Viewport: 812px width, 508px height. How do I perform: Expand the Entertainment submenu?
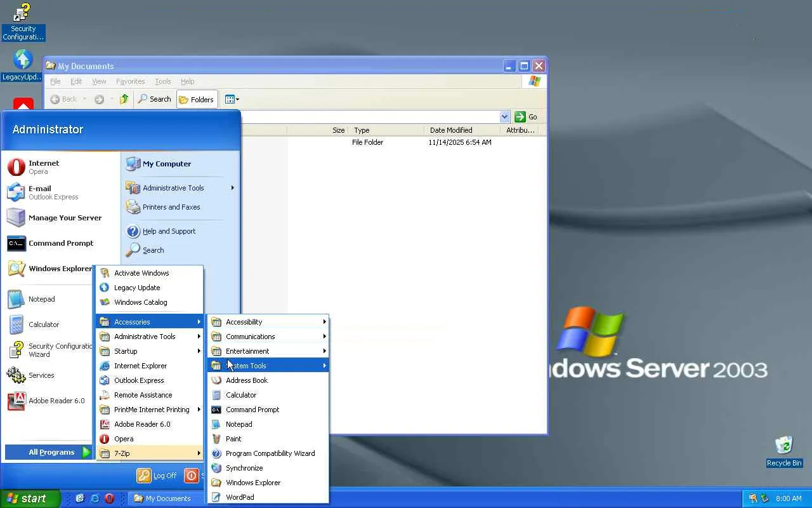coord(268,351)
